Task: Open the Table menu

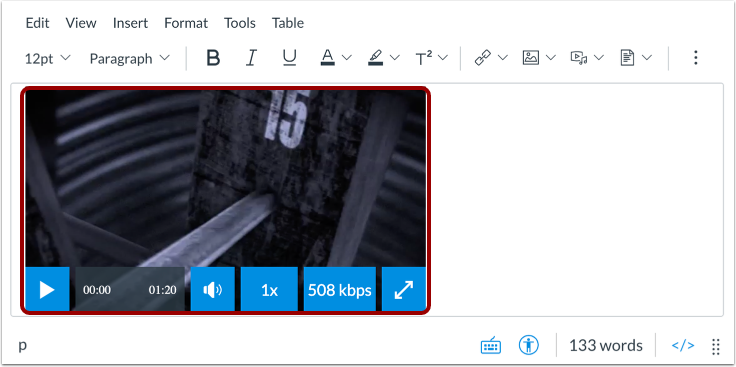Action: pyautogui.click(x=288, y=23)
